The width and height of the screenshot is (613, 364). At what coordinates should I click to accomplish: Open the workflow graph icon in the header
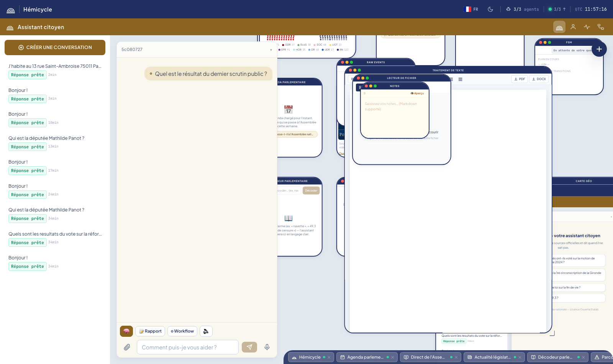[x=601, y=27]
